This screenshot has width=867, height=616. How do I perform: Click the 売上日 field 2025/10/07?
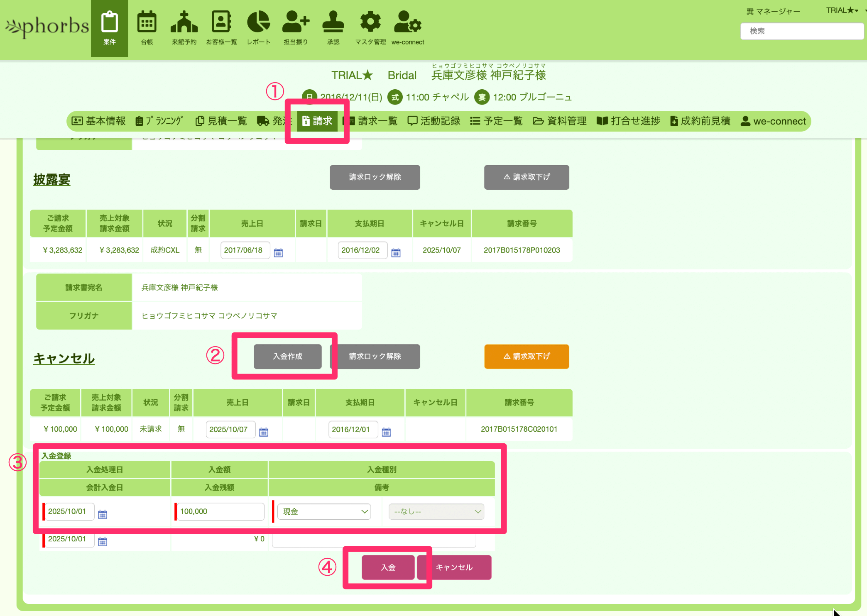click(231, 430)
